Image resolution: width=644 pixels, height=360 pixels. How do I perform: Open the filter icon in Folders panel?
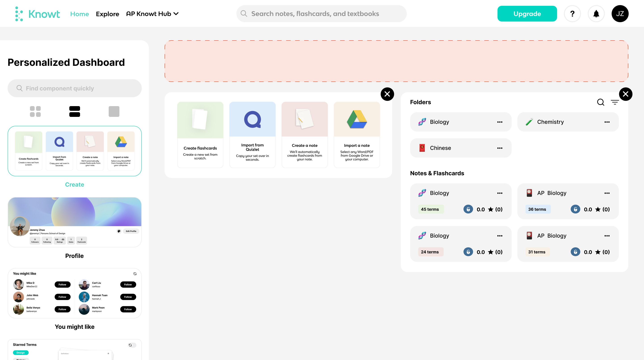click(615, 102)
